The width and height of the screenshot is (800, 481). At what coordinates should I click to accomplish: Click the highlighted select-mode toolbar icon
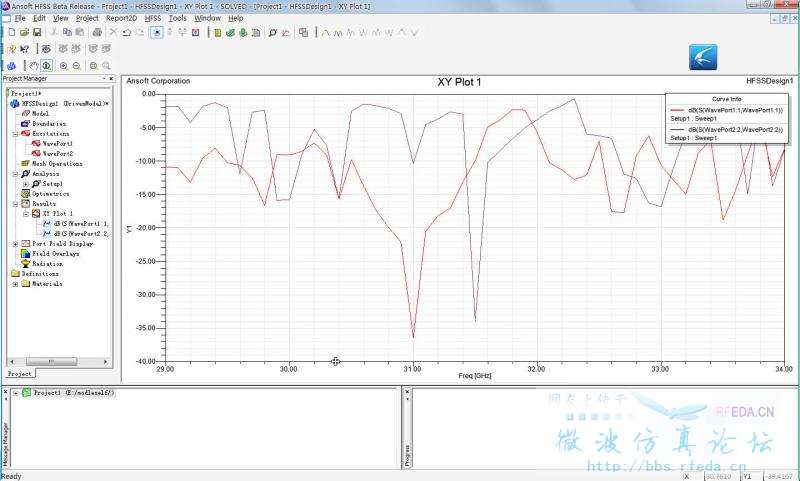click(157, 32)
